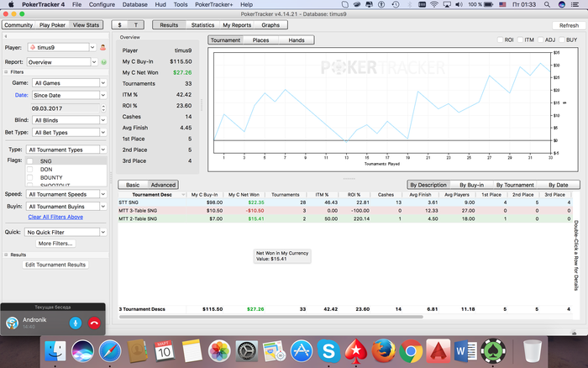Open PokerStars from the dock
Viewport: 588px width, 368px height.
coord(356,351)
